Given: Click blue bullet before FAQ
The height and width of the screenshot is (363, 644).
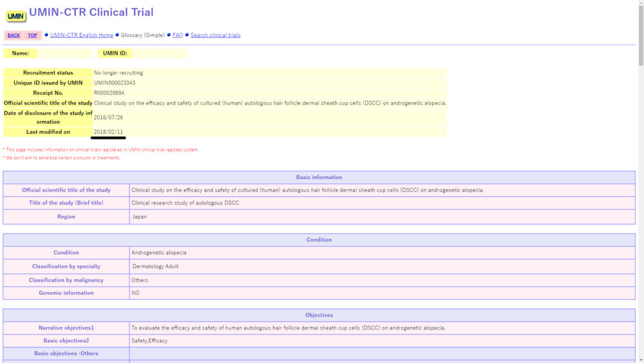Looking at the screenshot, I should click(169, 35).
